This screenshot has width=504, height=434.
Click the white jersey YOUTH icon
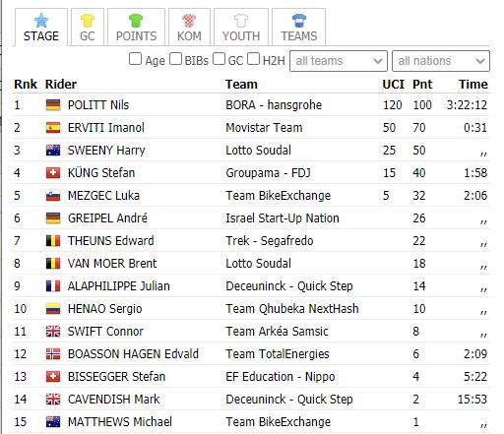pos(241,21)
